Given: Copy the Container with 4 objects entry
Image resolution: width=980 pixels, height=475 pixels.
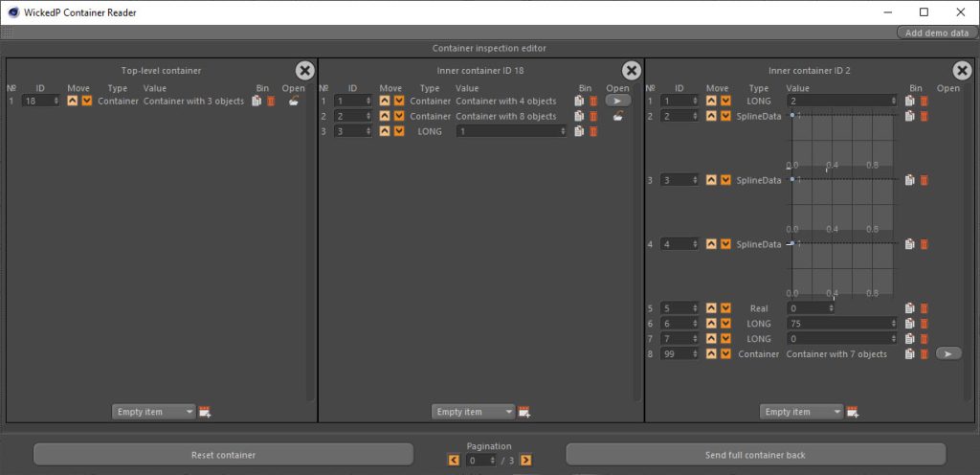Looking at the screenshot, I should click(579, 102).
